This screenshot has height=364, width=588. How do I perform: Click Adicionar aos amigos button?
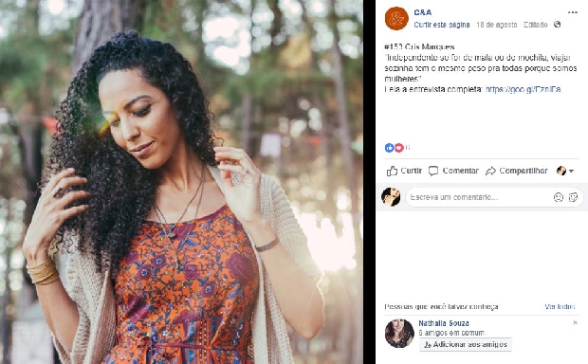pos(466,344)
